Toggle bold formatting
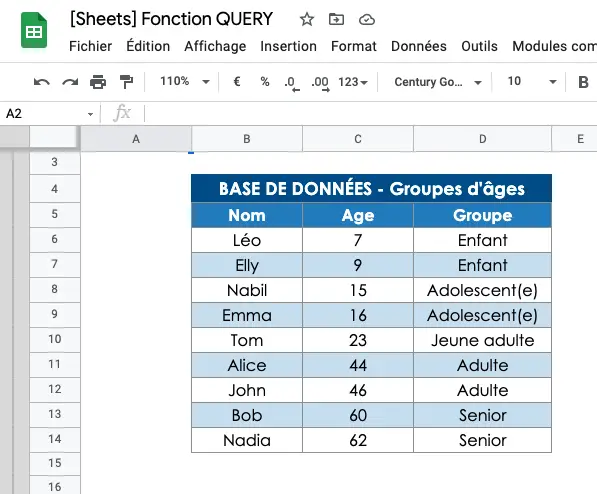597x494 pixels. click(x=583, y=82)
